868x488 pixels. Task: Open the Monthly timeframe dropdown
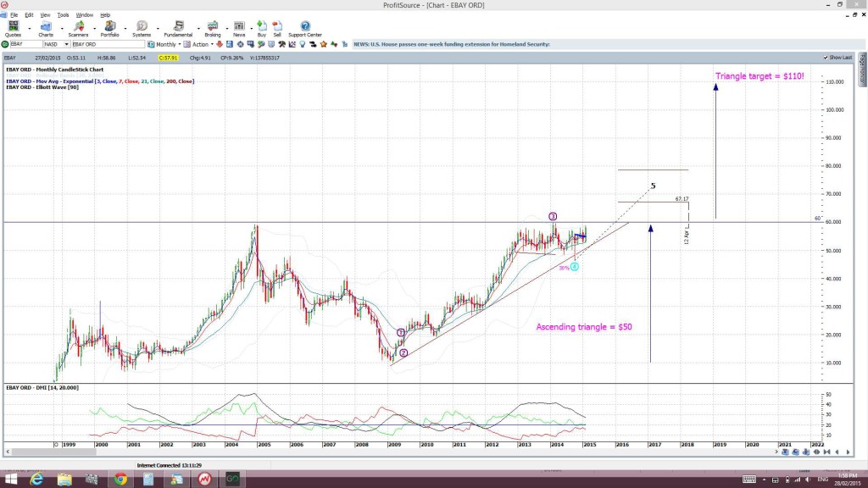coord(180,44)
